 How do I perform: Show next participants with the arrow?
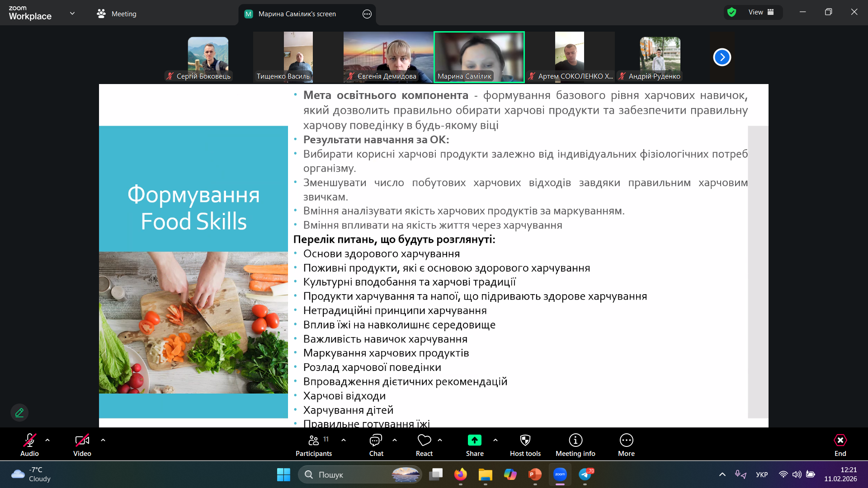pyautogui.click(x=722, y=57)
